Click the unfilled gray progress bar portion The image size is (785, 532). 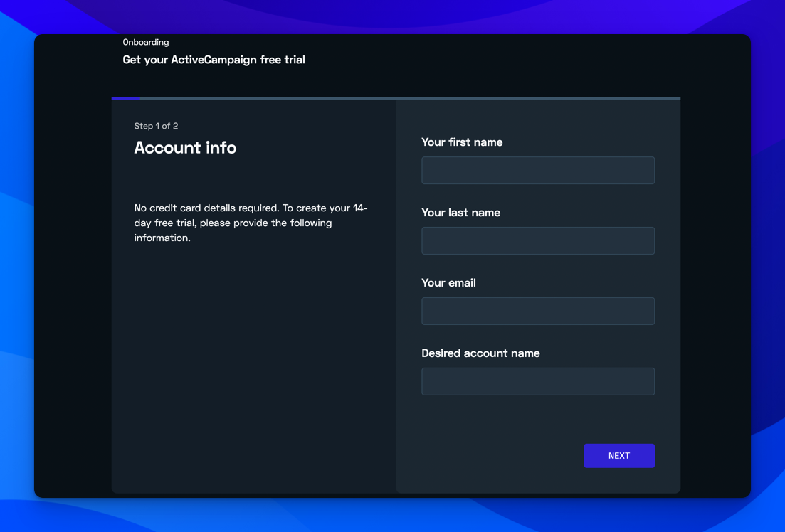click(409, 98)
